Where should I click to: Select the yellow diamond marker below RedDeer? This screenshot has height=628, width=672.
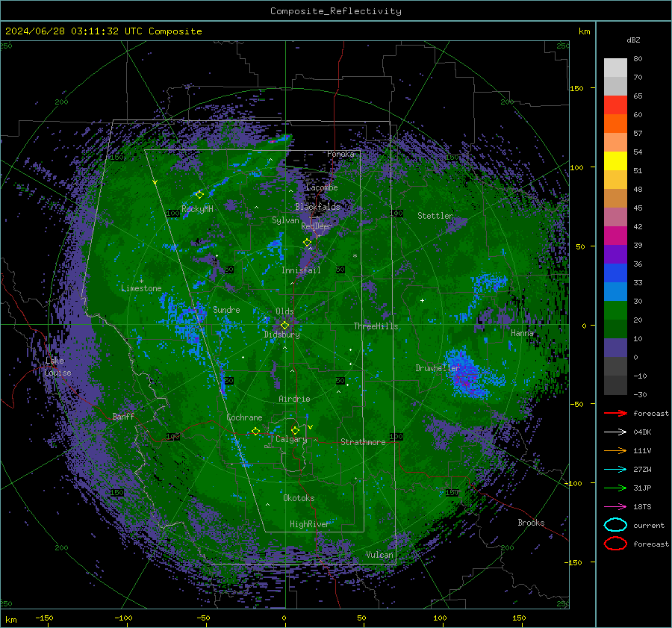point(307,242)
